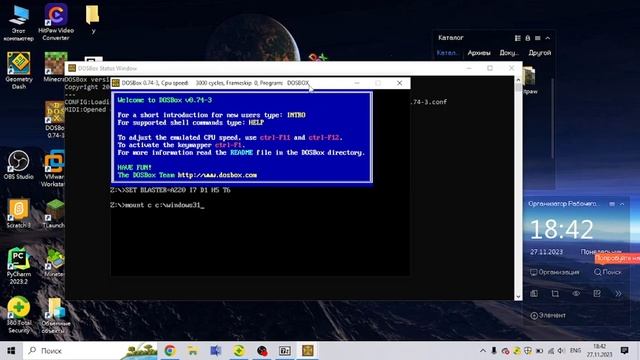This screenshot has width=640, height=360.
Task: Switch to the Другой tab in Каталог
Action: [540, 53]
